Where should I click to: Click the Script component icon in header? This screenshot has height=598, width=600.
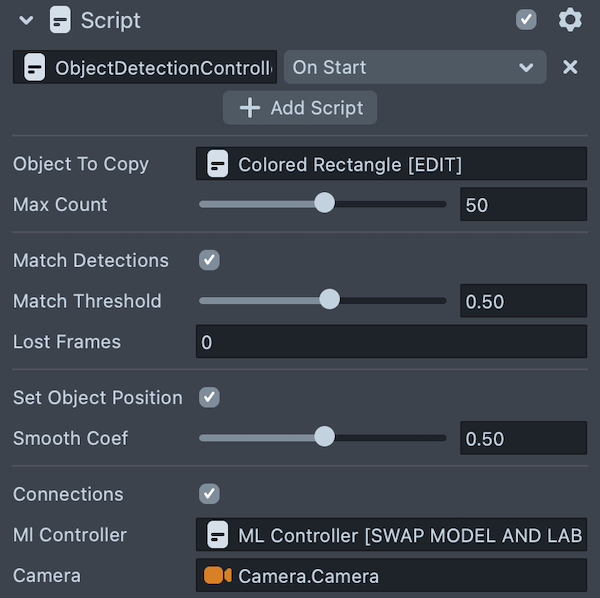(60, 20)
